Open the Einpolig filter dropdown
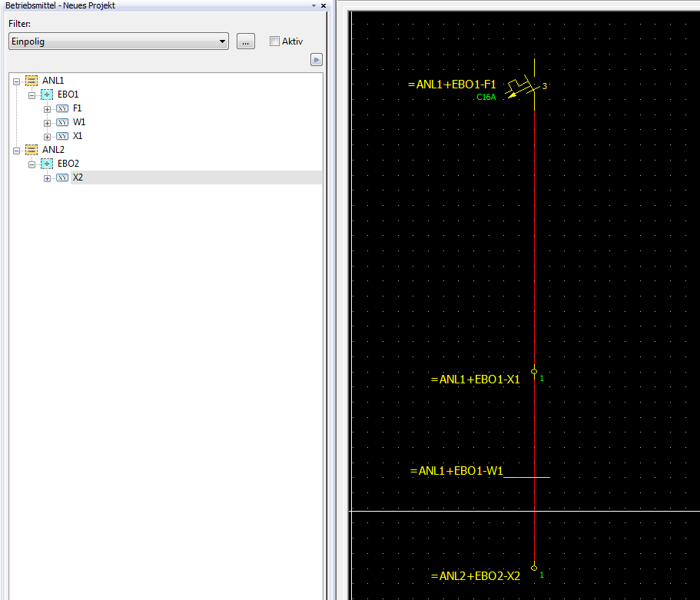This screenshot has width=700, height=600. coord(118,41)
